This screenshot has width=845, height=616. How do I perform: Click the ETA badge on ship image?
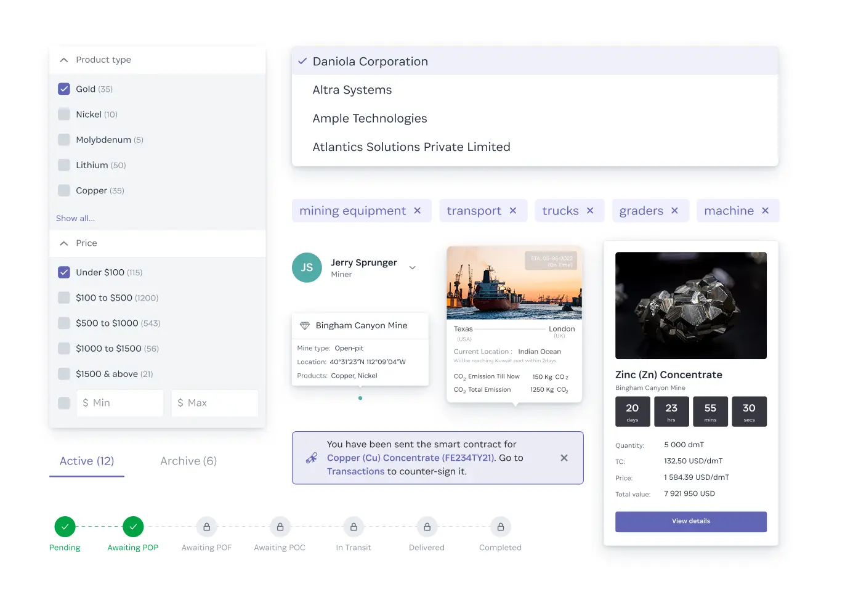[x=551, y=261]
